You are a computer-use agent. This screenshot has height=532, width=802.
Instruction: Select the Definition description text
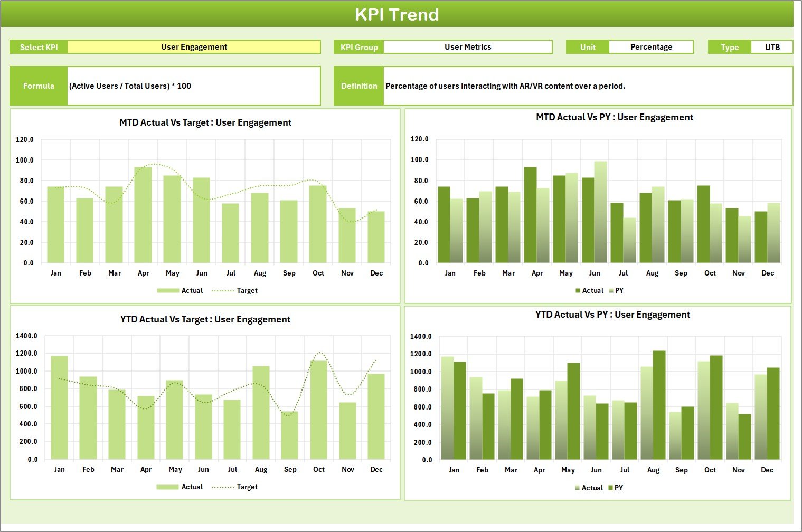pyautogui.click(x=504, y=85)
